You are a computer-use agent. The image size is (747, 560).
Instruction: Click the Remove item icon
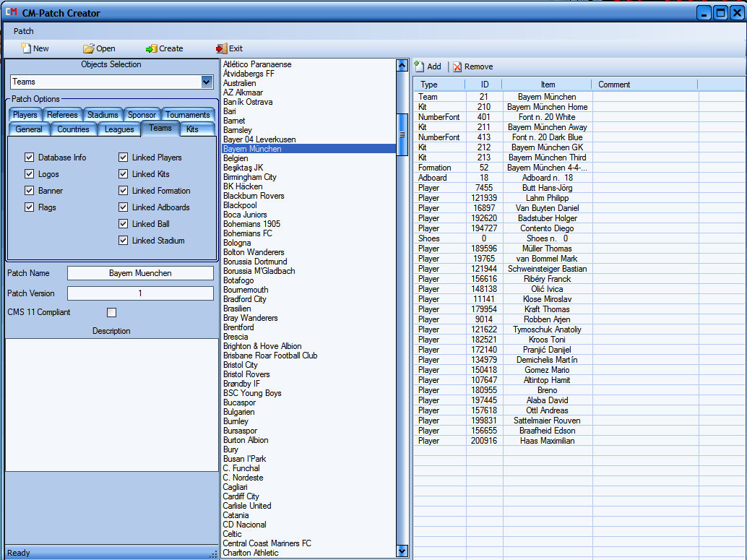(x=457, y=66)
